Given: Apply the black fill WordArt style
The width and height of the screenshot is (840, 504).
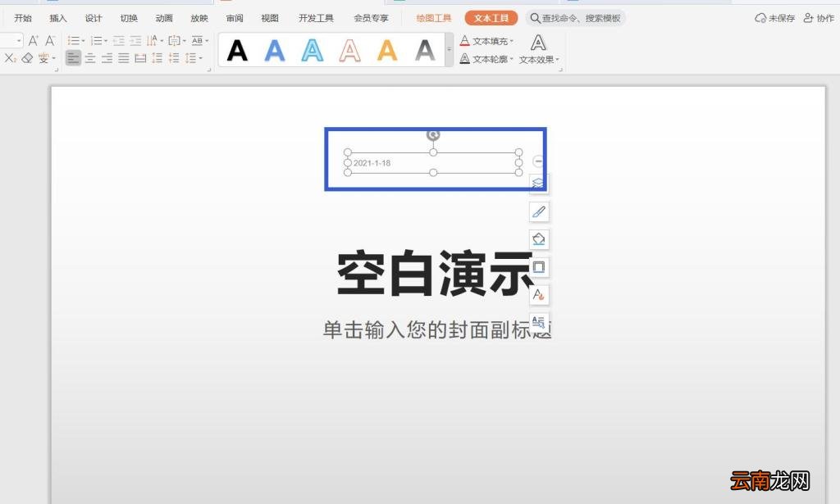Looking at the screenshot, I should pos(237,51).
